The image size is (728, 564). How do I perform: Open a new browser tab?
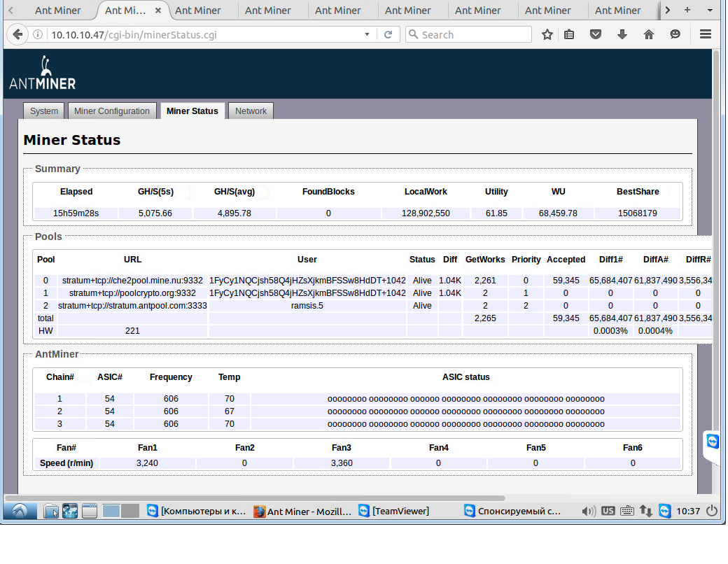pos(687,10)
